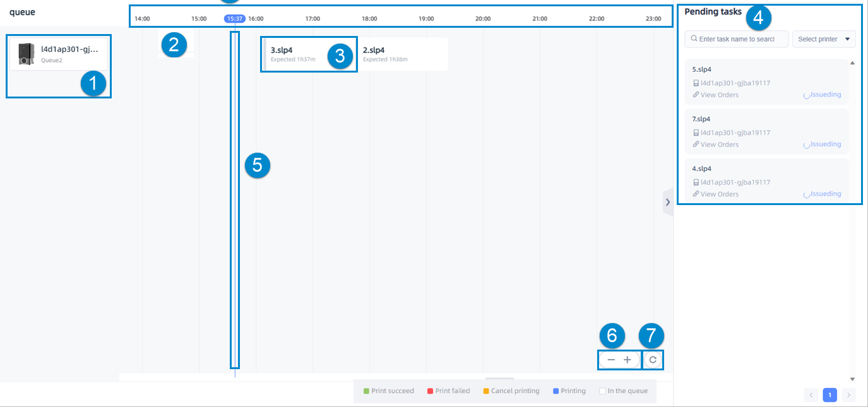Toggle the Printing legend indicator

pos(556,391)
